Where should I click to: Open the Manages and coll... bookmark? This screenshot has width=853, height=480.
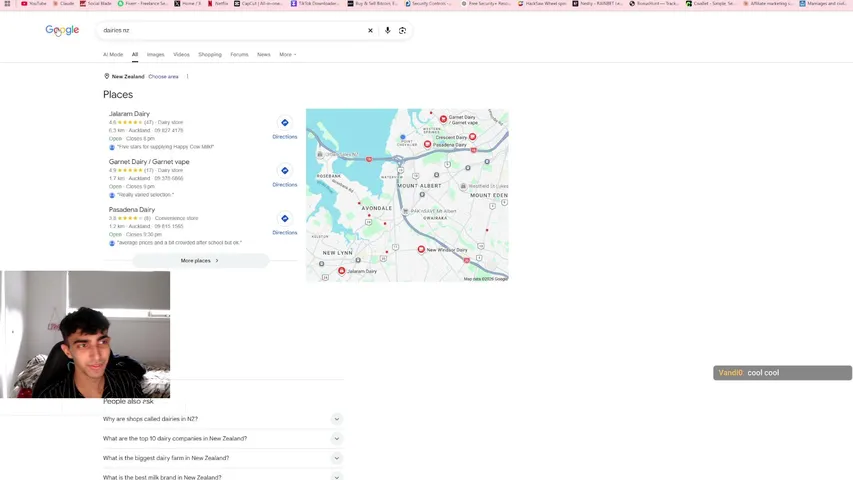[823, 3]
